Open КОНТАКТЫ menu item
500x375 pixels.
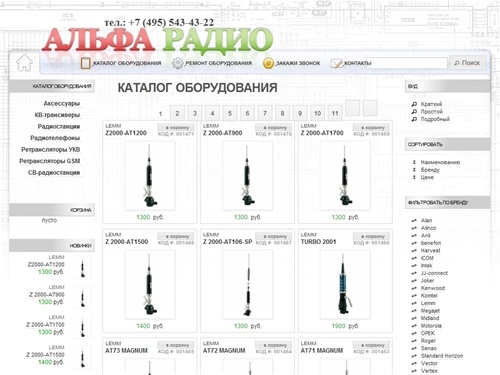tap(357, 63)
